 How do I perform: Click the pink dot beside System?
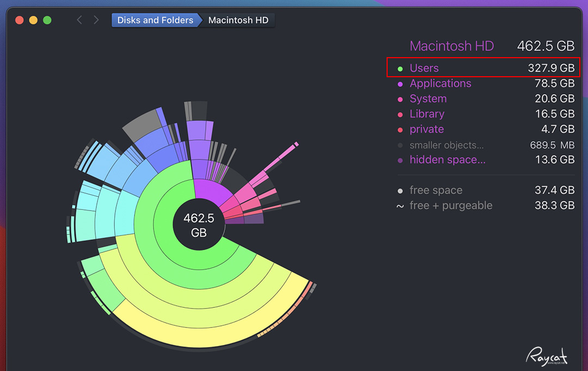tap(400, 100)
